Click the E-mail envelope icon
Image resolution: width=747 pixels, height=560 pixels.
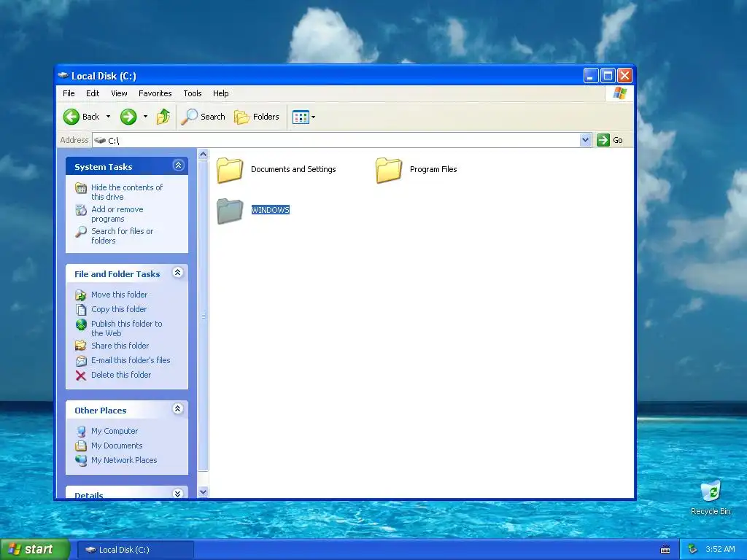[81, 361]
